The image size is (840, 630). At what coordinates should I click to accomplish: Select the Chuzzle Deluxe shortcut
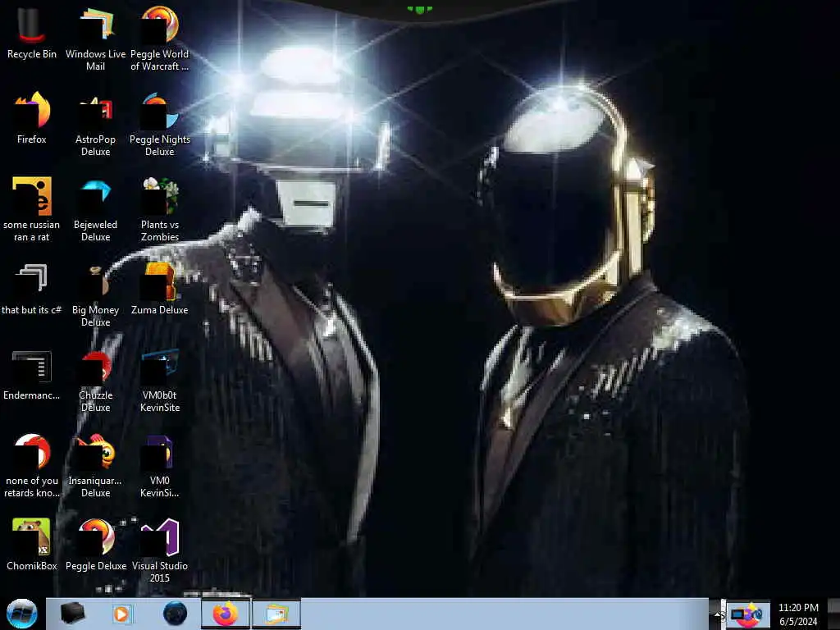coord(95,381)
